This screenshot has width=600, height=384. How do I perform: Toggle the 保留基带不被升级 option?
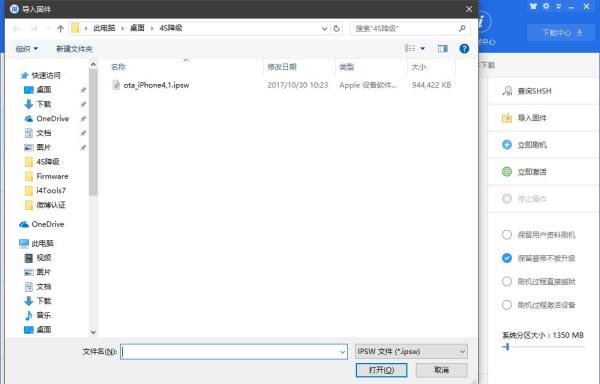[x=507, y=258]
